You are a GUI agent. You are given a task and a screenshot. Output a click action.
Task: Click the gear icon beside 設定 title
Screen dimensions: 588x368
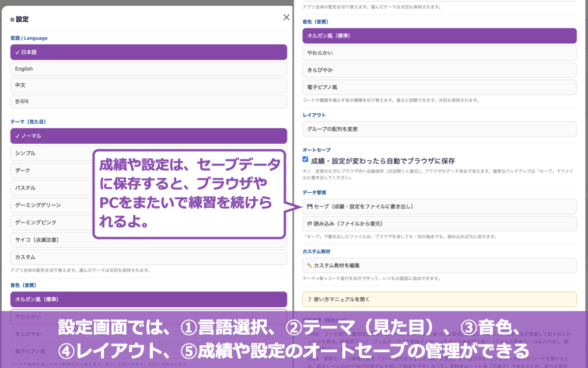coord(12,19)
